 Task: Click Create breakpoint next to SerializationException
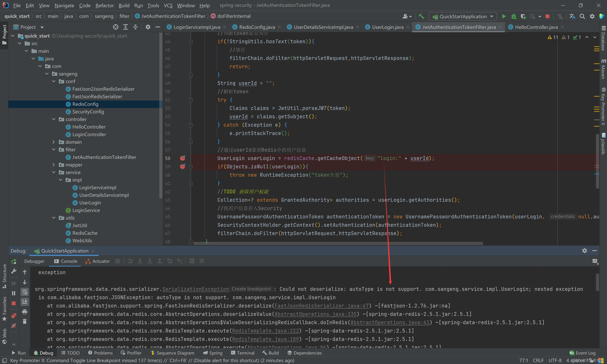[251, 289]
